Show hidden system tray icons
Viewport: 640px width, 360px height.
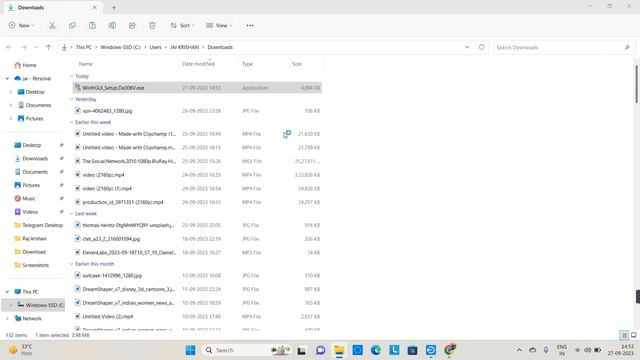click(519, 350)
